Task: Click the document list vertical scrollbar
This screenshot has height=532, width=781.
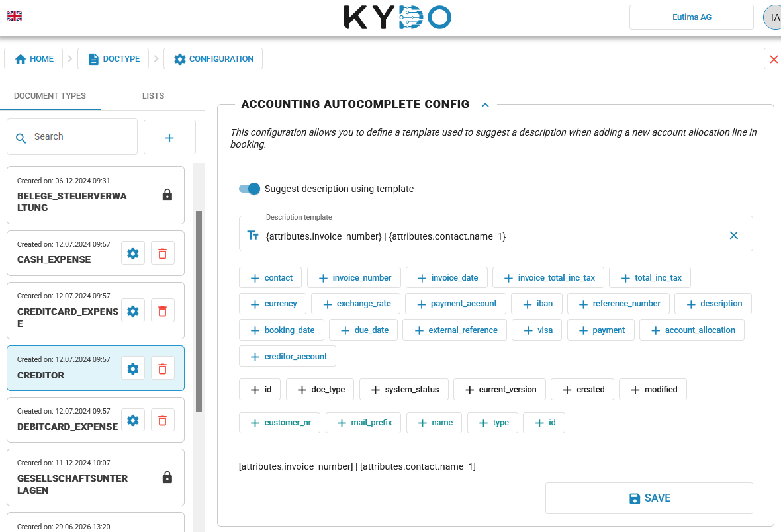Action: pyautogui.click(x=199, y=312)
